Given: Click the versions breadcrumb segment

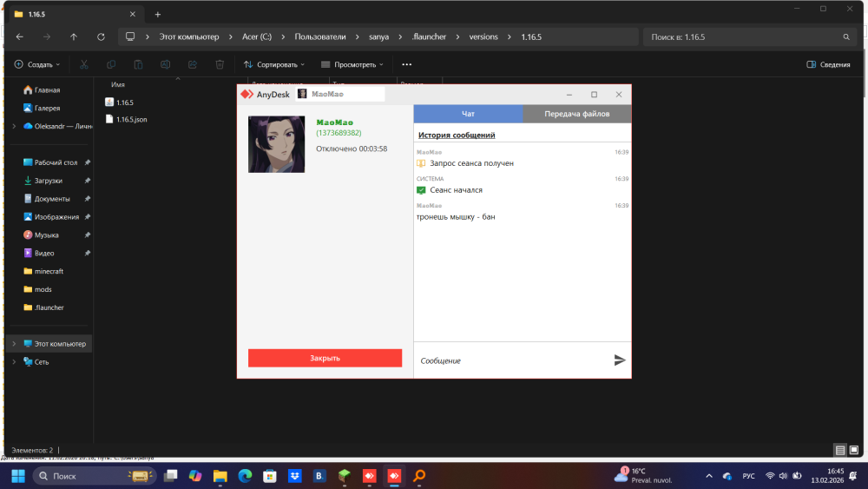Looking at the screenshot, I should [483, 36].
